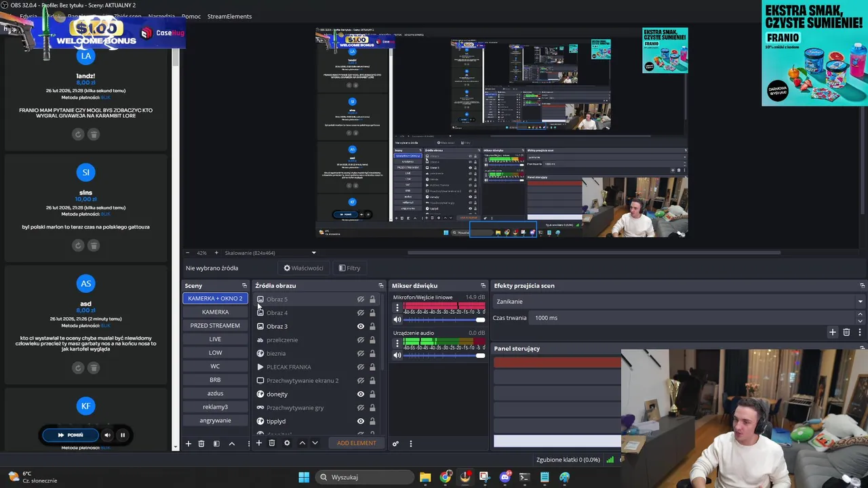Screen dimensions: 868x488
Task: Show the Obraz 4 source
Action: tap(361, 312)
